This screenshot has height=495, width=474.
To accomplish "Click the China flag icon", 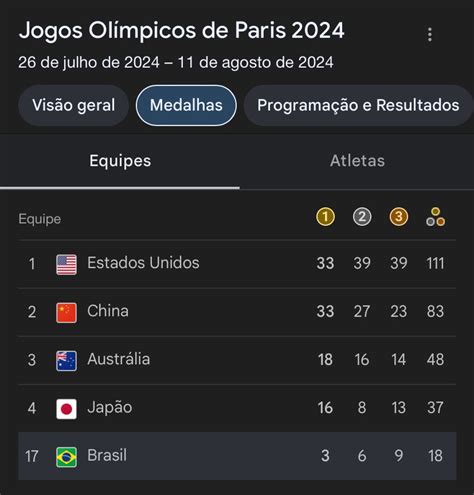I will click(x=66, y=313).
